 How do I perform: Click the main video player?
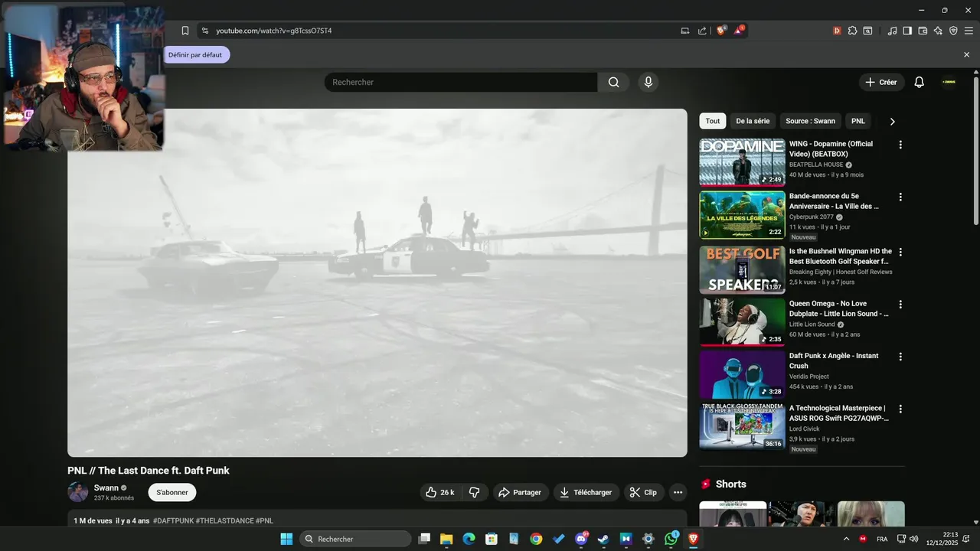[377, 282]
